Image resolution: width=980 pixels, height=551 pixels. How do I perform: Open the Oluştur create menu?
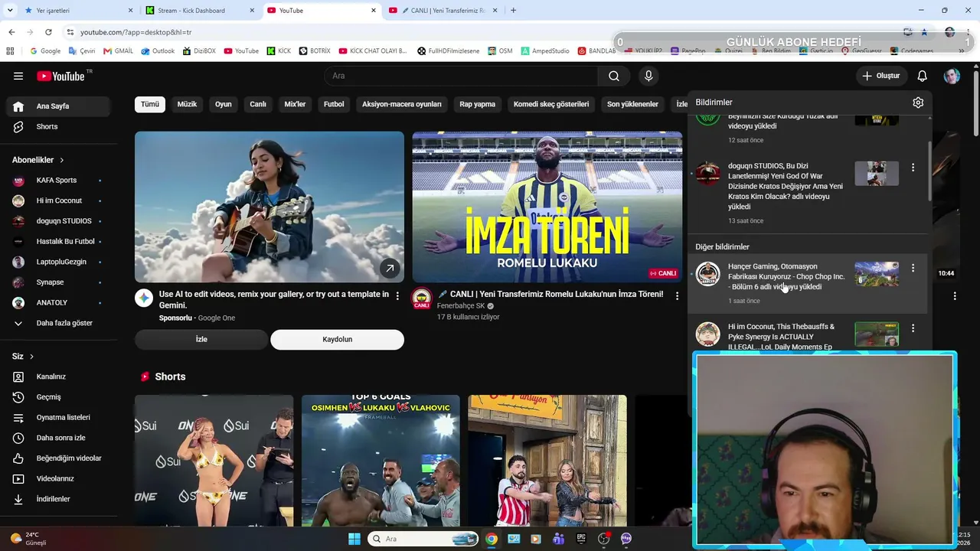(882, 76)
